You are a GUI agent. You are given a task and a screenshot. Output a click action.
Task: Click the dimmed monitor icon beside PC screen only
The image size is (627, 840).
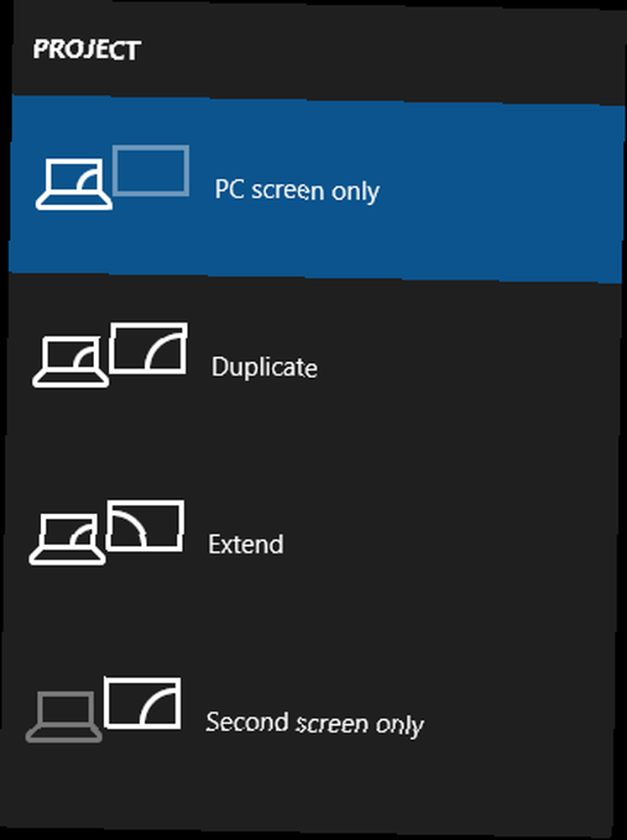click(151, 171)
